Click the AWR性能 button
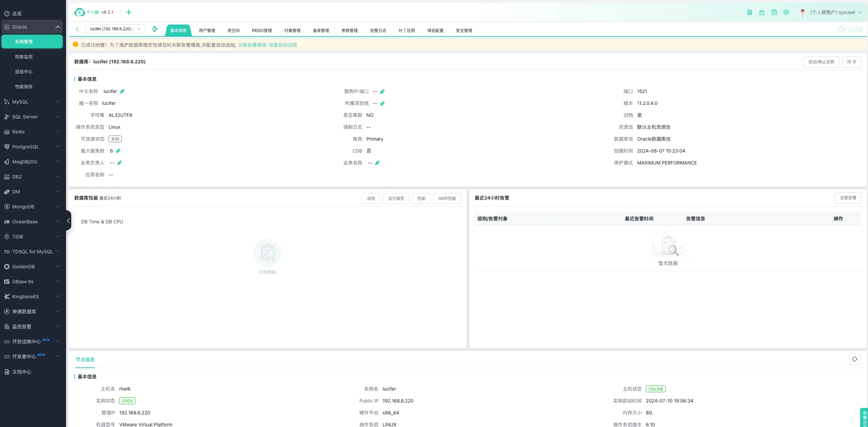868x427 pixels. (x=446, y=199)
